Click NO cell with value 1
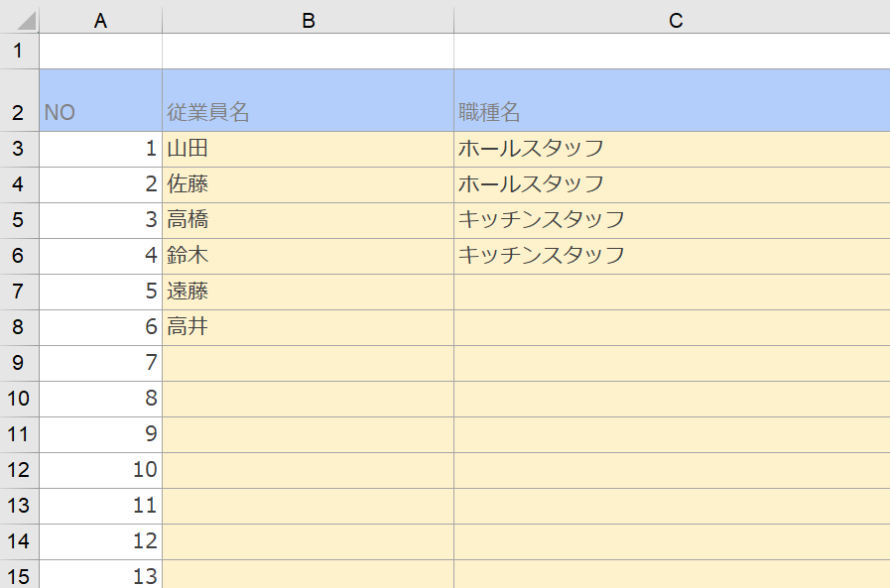 (x=100, y=149)
